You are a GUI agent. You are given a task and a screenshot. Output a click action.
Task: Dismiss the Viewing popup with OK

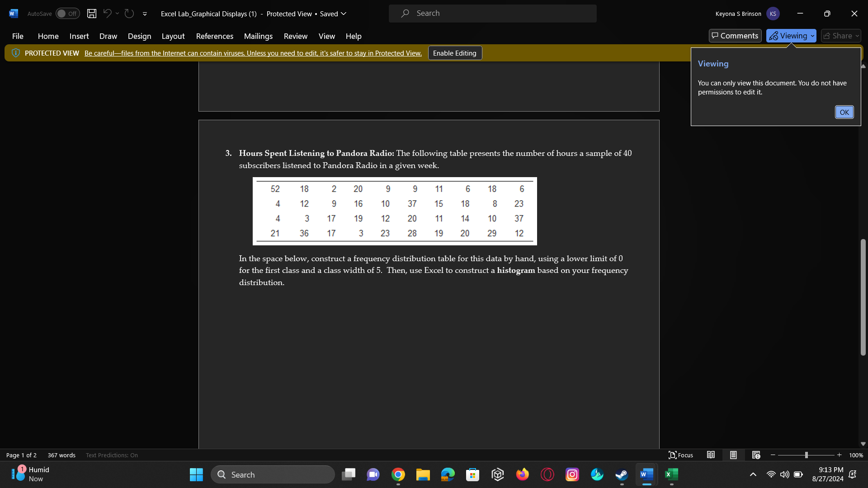click(844, 112)
